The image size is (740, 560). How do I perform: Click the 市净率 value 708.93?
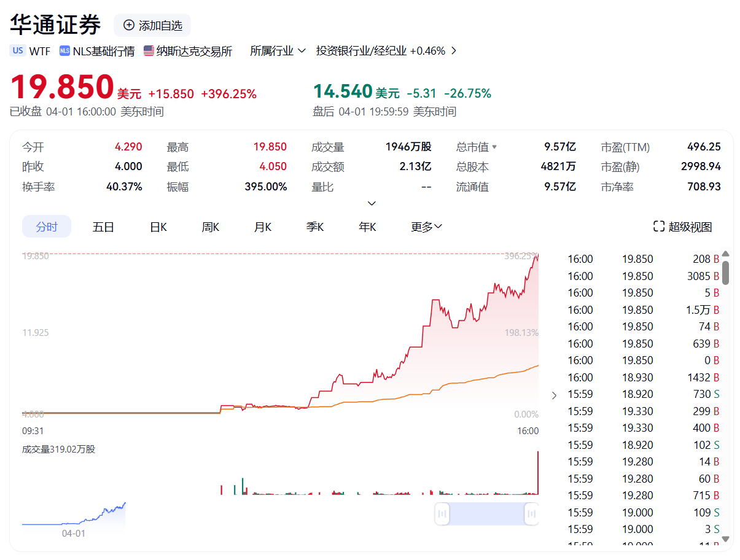pyautogui.click(x=704, y=187)
